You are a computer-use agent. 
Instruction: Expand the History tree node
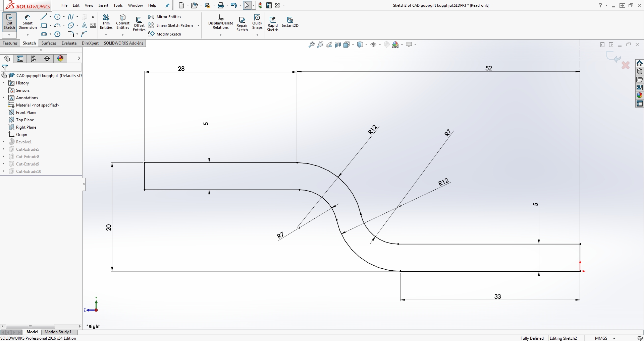[x=3, y=83]
